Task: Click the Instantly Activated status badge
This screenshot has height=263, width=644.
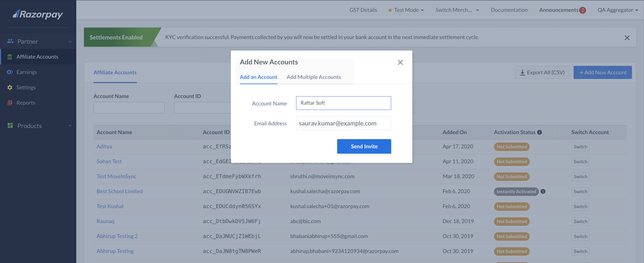Action: [516, 192]
